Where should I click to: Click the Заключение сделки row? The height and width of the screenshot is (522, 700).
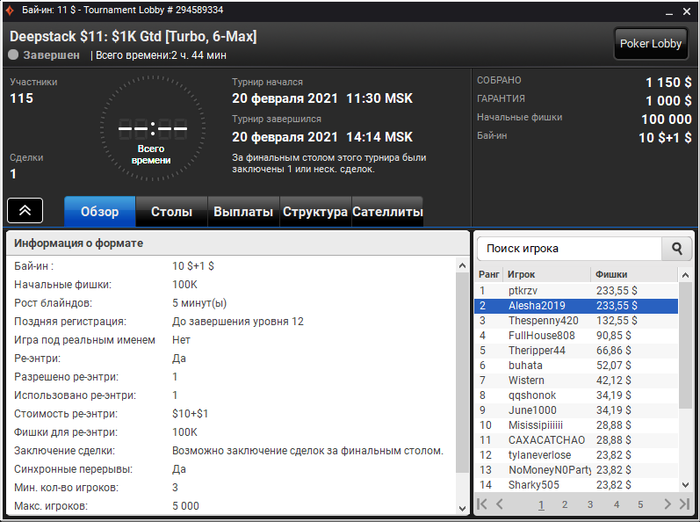pyautogui.click(x=231, y=451)
